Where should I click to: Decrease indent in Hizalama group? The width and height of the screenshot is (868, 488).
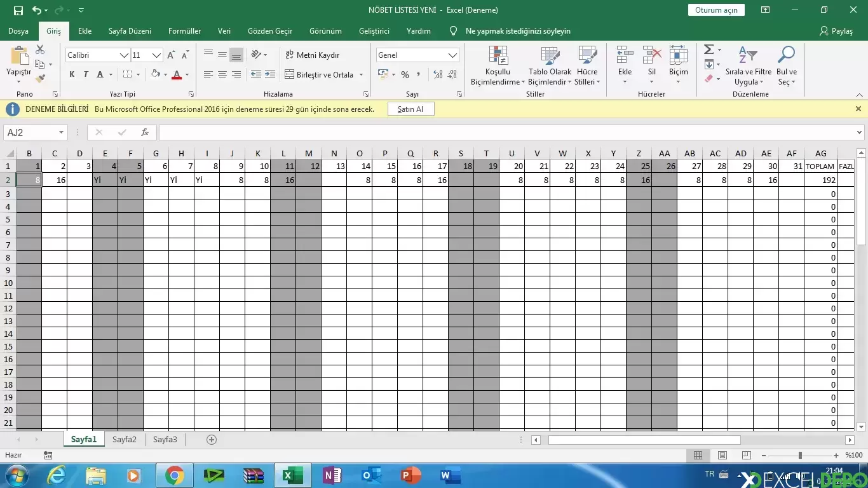click(x=256, y=74)
